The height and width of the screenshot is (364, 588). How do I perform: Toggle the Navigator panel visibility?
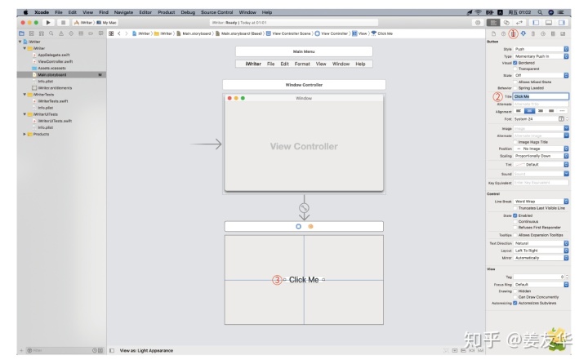tap(536, 23)
